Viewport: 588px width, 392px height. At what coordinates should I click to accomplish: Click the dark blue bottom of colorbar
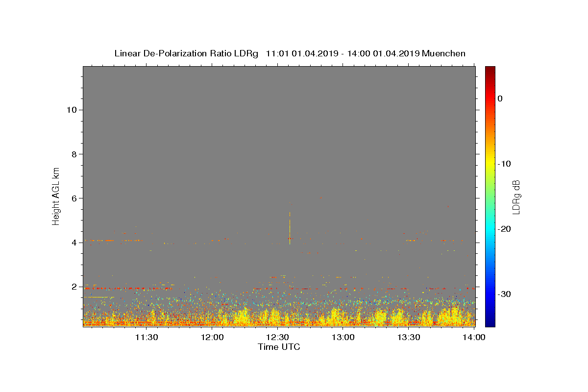click(490, 322)
